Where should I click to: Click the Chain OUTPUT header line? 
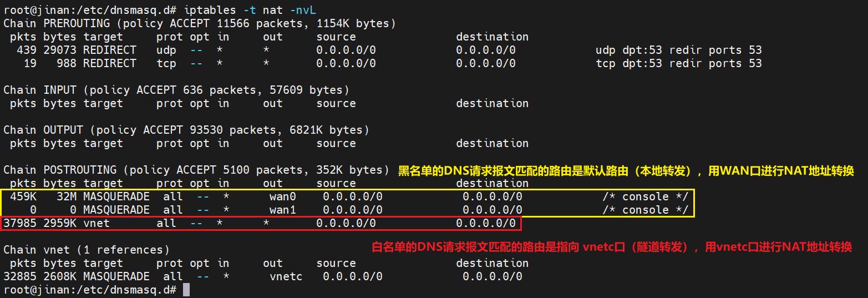point(186,130)
